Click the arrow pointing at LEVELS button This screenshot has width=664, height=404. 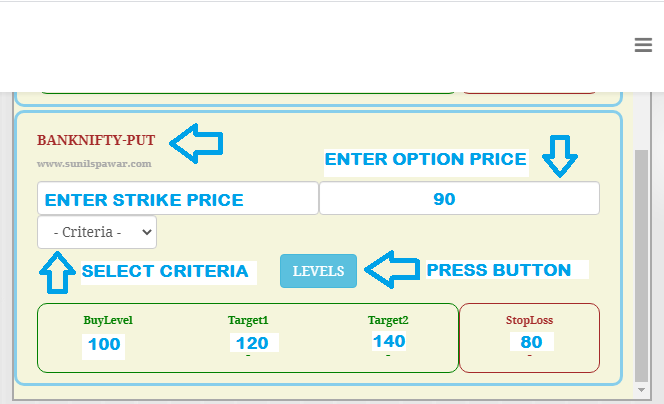390,270
